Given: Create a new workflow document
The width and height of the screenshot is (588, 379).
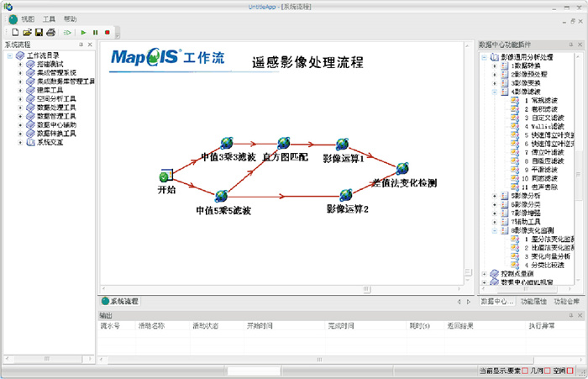Looking at the screenshot, I should click(15, 32).
